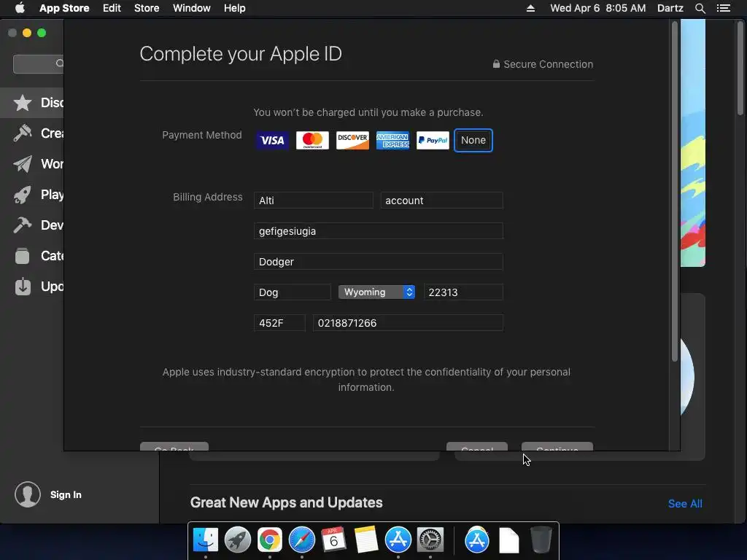The width and height of the screenshot is (747, 560).
Task: Open Updates download icon in sidebar
Action: (x=23, y=286)
